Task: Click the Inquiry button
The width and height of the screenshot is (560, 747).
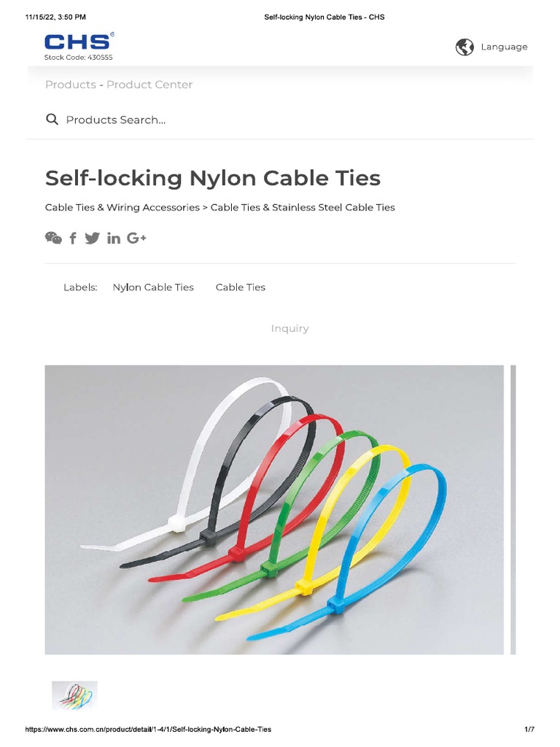Action: [x=290, y=329]
